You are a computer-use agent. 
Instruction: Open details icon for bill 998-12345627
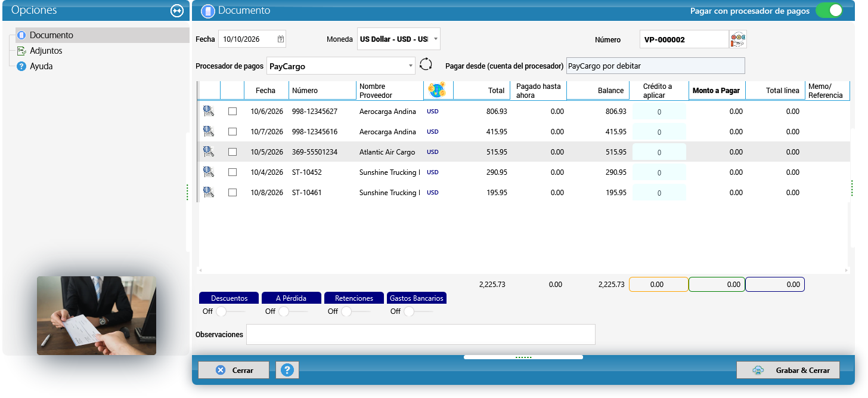coord(208,111)
